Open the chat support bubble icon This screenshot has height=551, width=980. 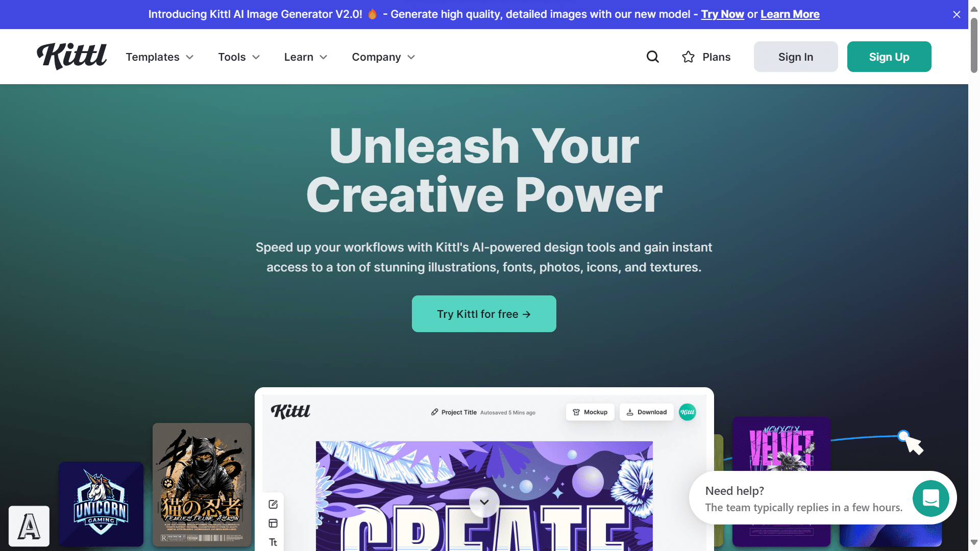tap(931, 498)
